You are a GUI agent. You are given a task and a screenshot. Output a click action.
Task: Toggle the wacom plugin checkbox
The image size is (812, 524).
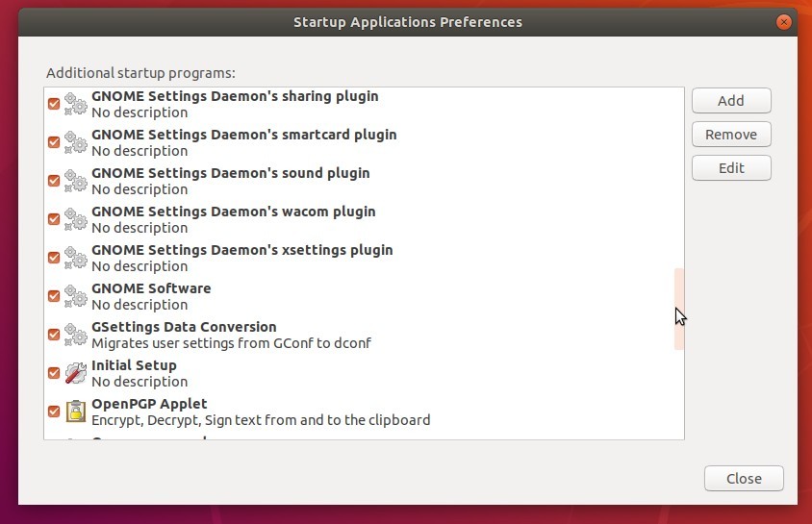(54, 219)
